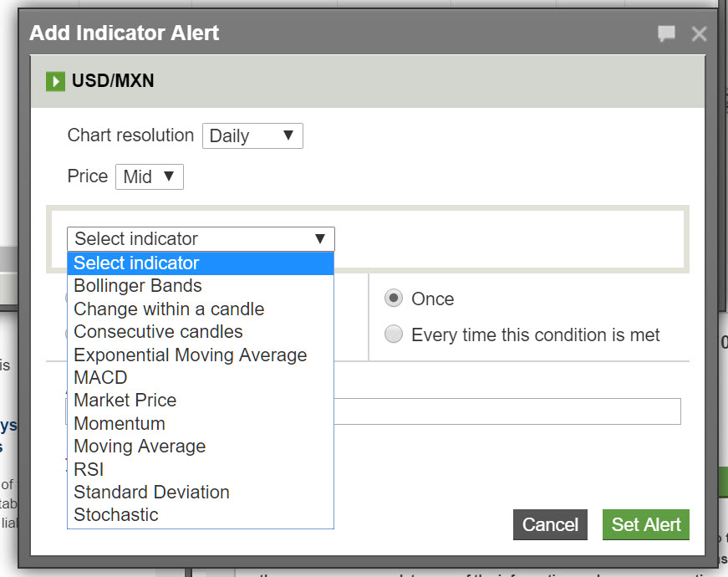Select RSI in the indicator list
Screen dimensions: 728x577
[89, 469]
